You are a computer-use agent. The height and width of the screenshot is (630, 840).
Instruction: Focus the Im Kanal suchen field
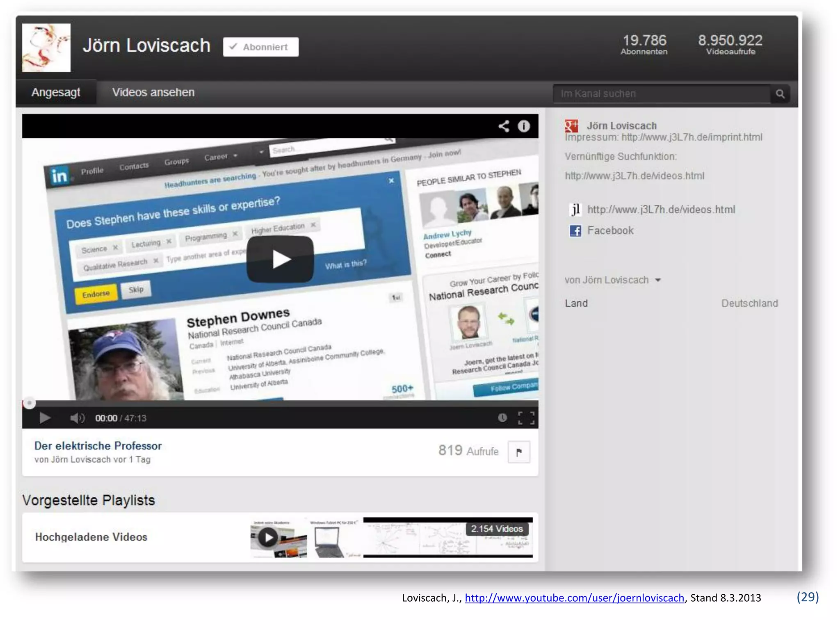pyautogui.click(x=661, y=94)
